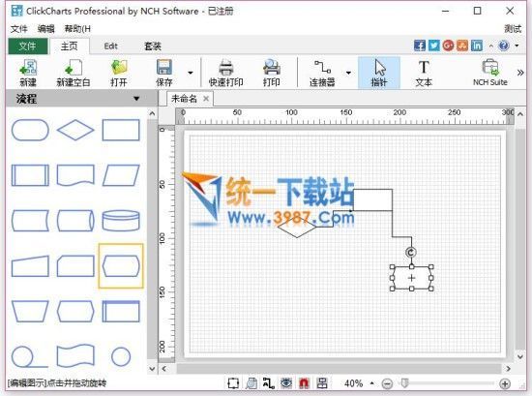Screen dimensions: 532x396
Task: Open the 保存 save dropdown arrow
Action: point(191,73)
